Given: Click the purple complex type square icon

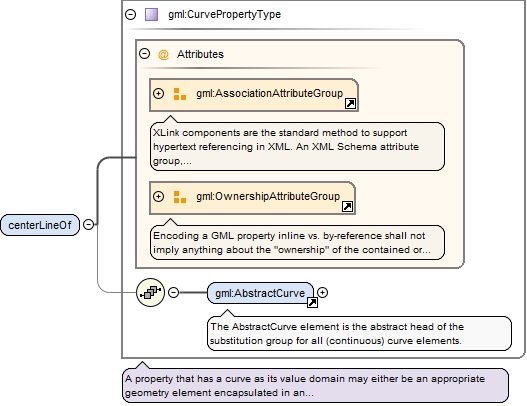Looking at the screenshot, I should click(151, 14).
